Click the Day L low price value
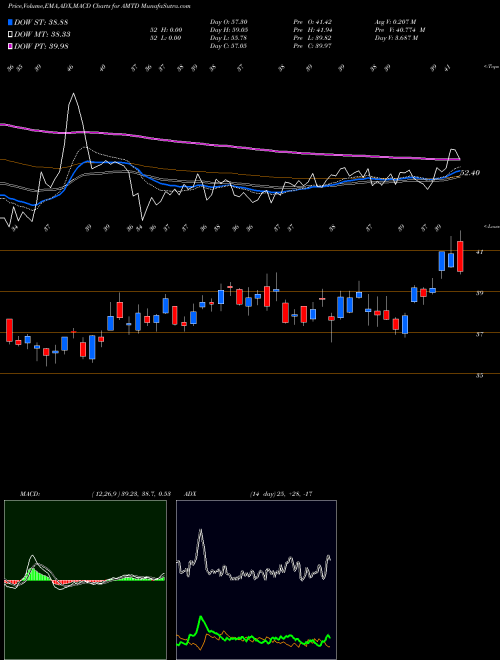Image resolution: width=500 pixels, height=660 pixels. [238, 38]
